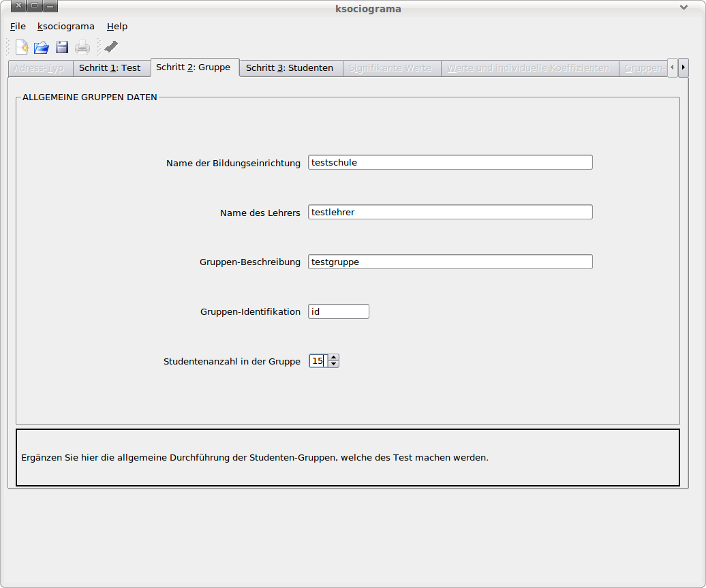Screen dimensions: 706x588
Task: Focus the Name des Lehrers field
Action: [x=450, y=213]
